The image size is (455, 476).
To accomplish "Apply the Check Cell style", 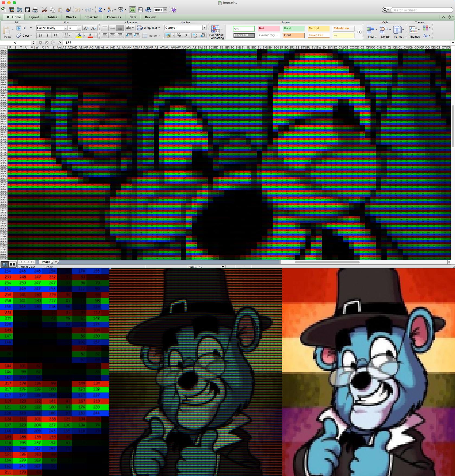I will (x=244, y=35).
